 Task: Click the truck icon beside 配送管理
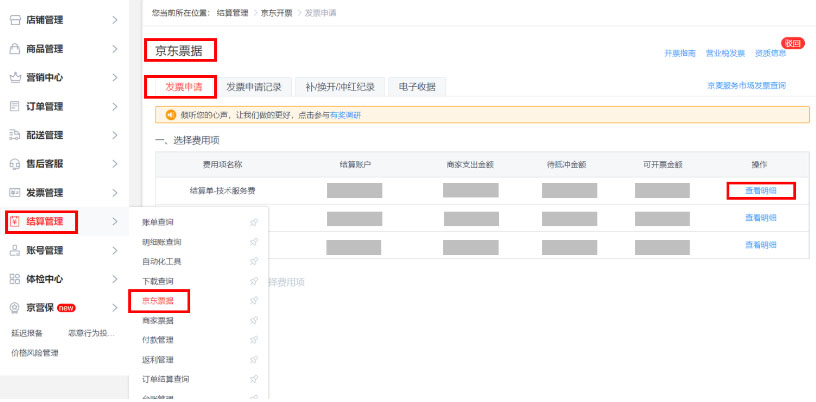(x=15, y=135)
